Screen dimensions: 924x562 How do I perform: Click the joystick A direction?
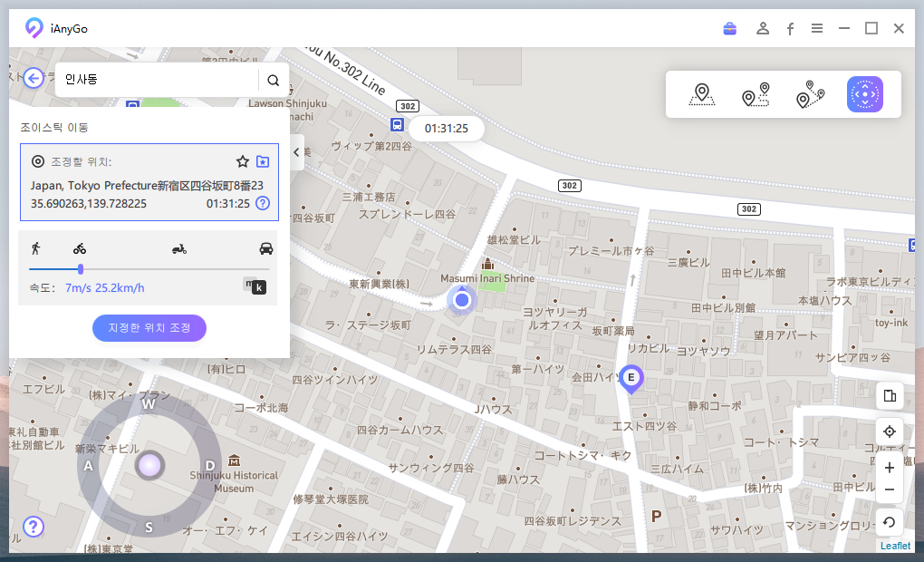coord(89,466)
